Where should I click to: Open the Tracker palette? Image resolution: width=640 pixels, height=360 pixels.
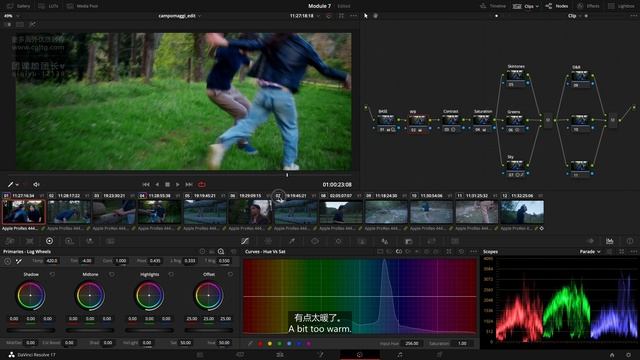[x=338, y=241]
